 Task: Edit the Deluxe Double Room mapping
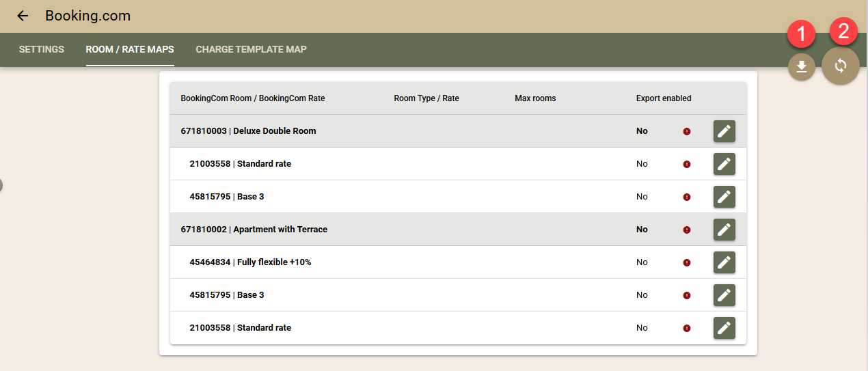(x=724, y=131)
